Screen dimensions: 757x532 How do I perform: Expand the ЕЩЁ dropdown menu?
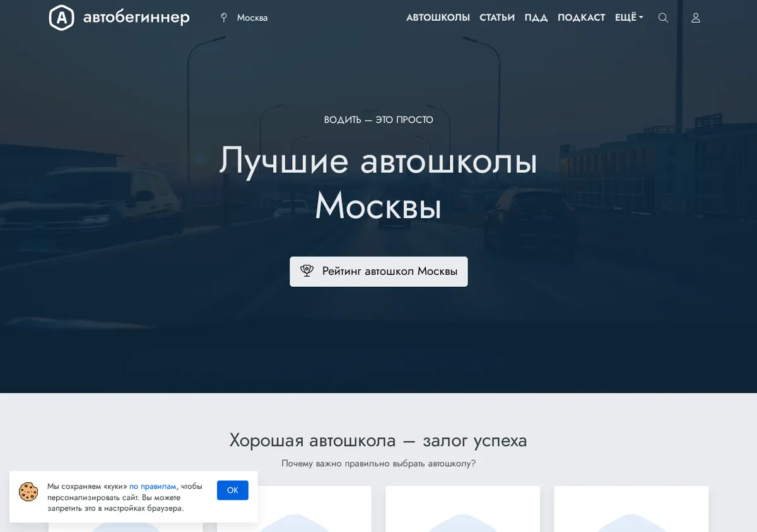point(629,18)
